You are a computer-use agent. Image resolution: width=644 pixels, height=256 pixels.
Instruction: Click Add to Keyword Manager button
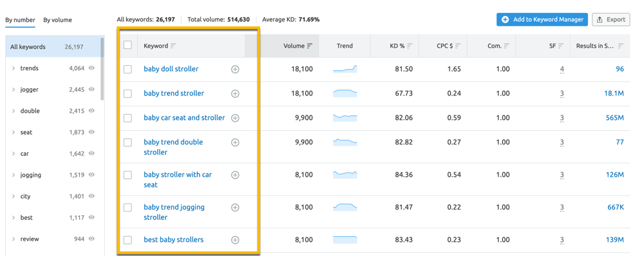coord(542,19)
